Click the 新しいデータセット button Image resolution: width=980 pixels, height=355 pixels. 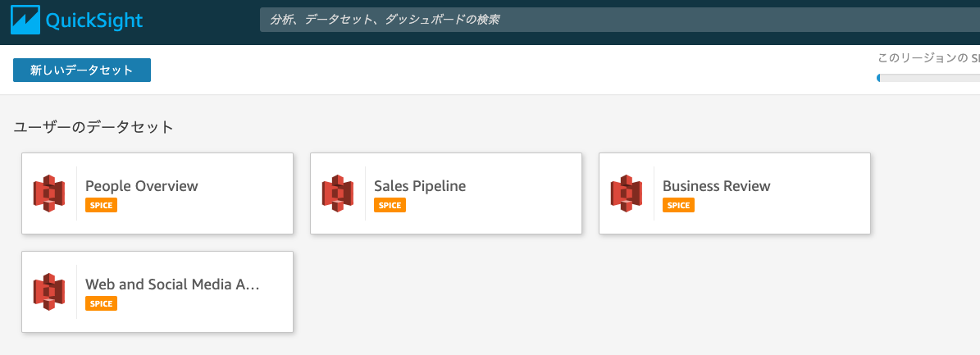point(82,70)
